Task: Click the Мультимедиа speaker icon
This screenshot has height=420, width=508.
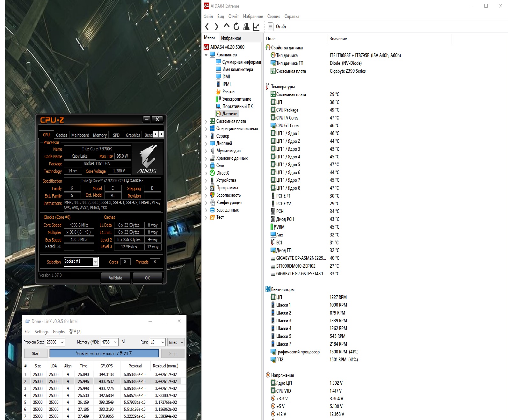Action: tap(212, 151)
